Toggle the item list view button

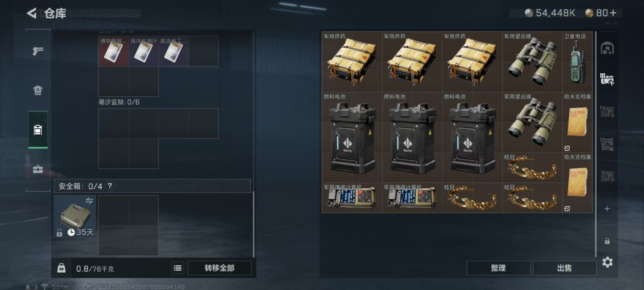tap(178, 268)
